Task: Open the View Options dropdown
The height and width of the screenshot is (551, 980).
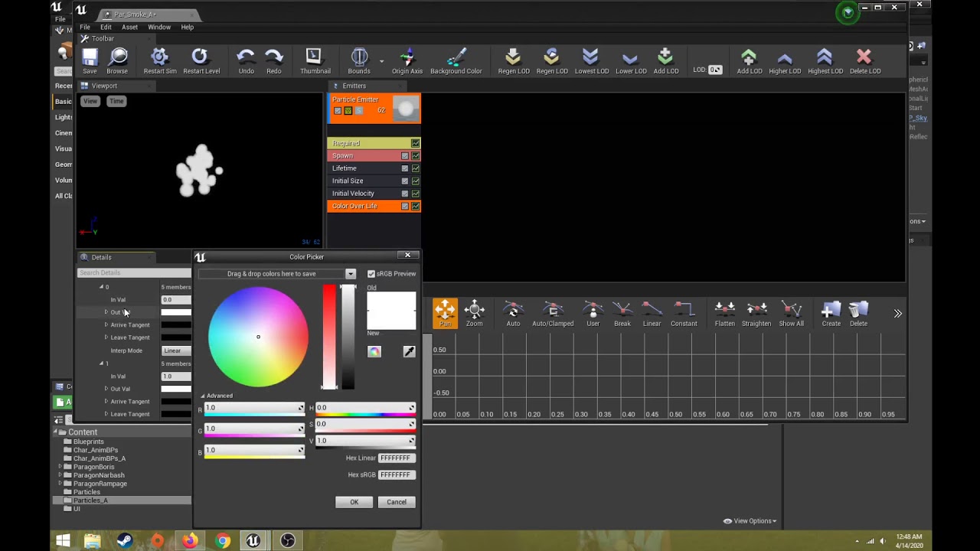Action: click(750, 521)
